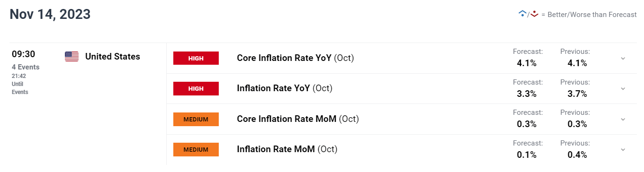Click the blue better-than-forecast legend icon
The image size is (644, 172).
pyautogui.click(x=523, y=14)
